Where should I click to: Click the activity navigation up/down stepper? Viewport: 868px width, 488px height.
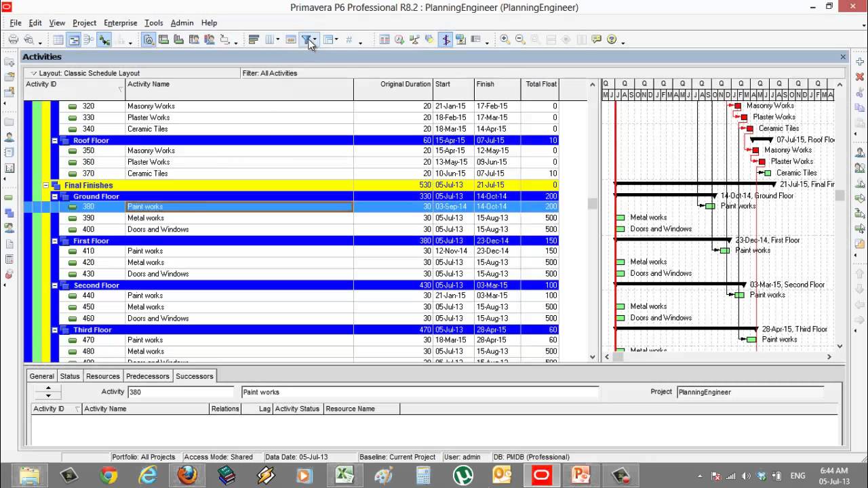click(x=48, y=392)
